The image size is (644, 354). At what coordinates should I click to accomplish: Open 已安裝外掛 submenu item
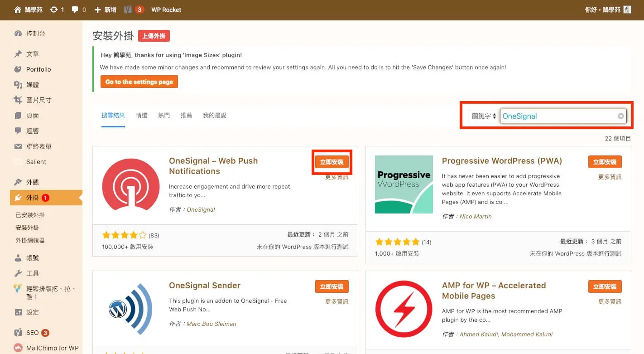(30, 215)
